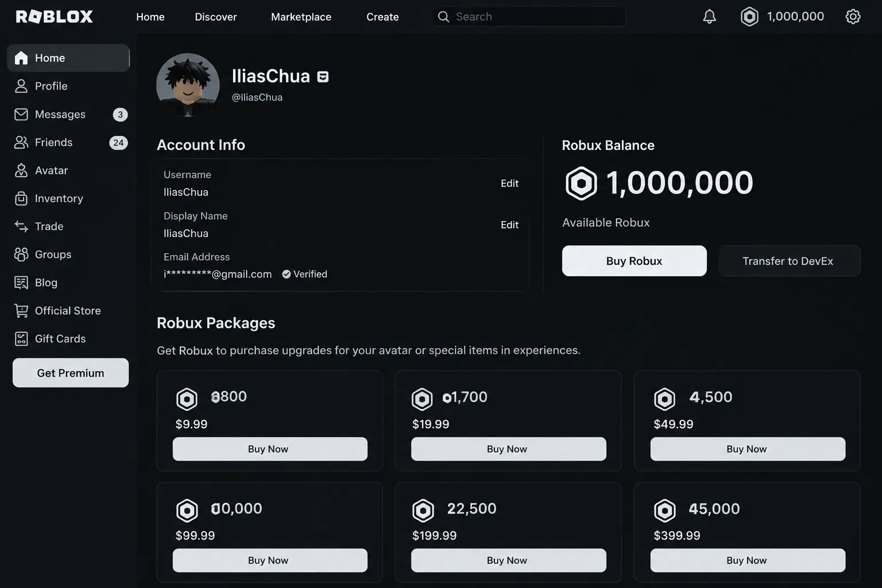Open Marketplace in the top navigation
Image resolution: width=882 pixels, height=588 pixels.
coord(301,17)
